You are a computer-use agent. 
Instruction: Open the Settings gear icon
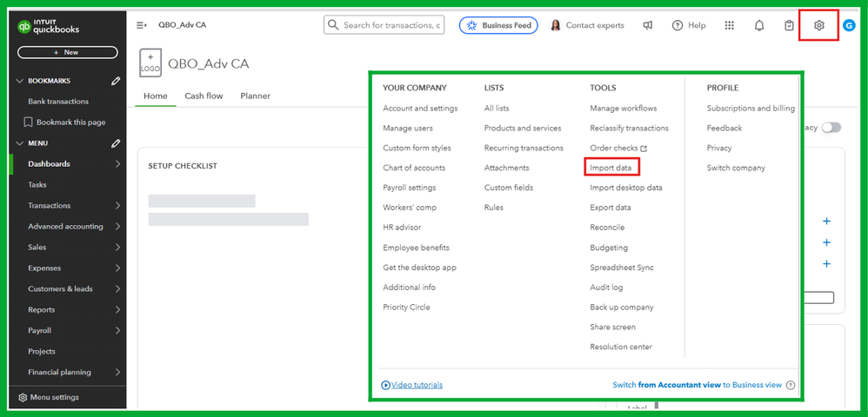(x=819, y=25)
